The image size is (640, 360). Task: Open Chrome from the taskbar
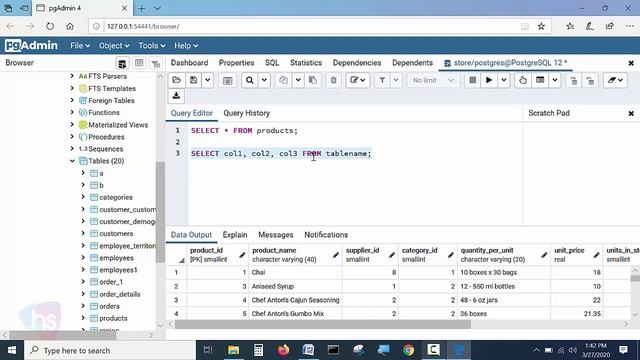point(408,350)
